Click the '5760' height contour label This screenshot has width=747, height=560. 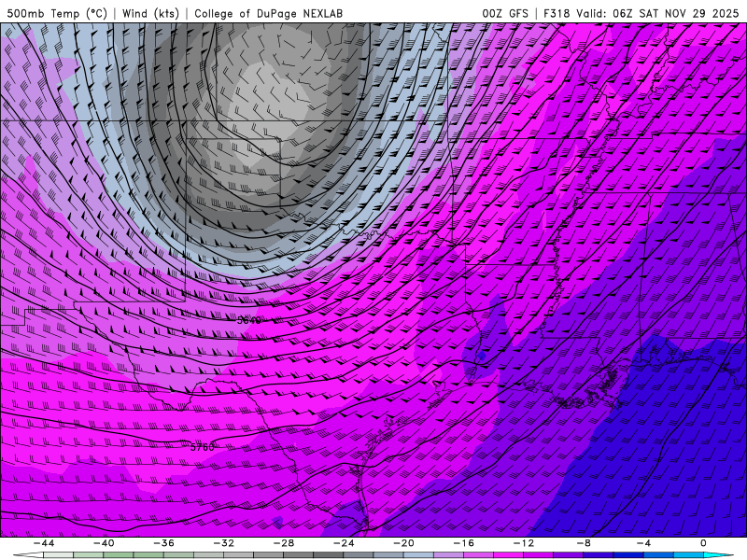203,447
